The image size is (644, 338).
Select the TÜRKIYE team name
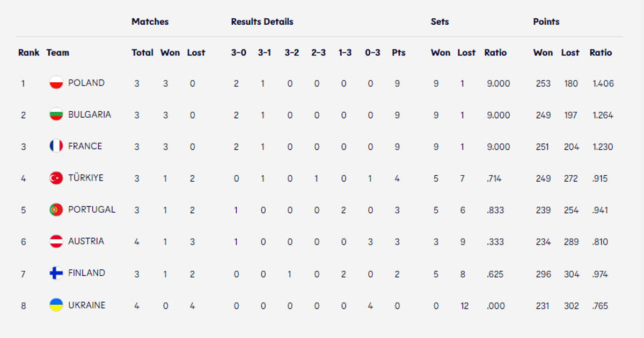pyautogui.click(x=86, y=178)
